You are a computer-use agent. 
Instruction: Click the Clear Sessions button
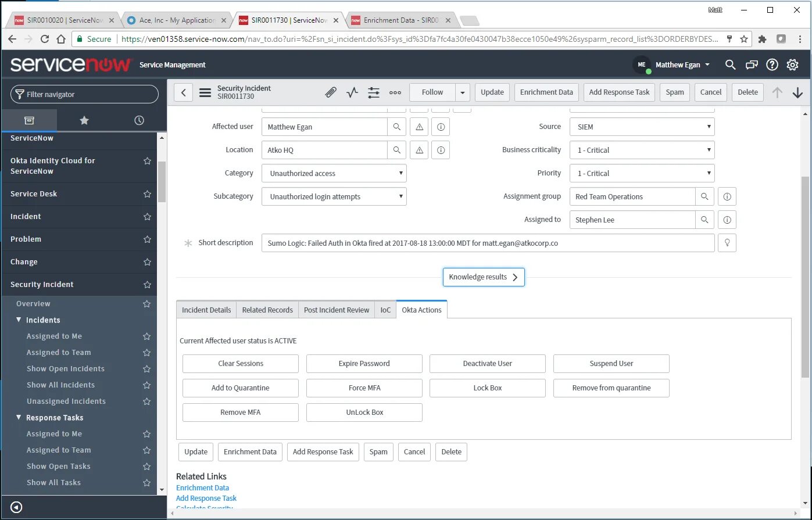(x=241, y=364)
